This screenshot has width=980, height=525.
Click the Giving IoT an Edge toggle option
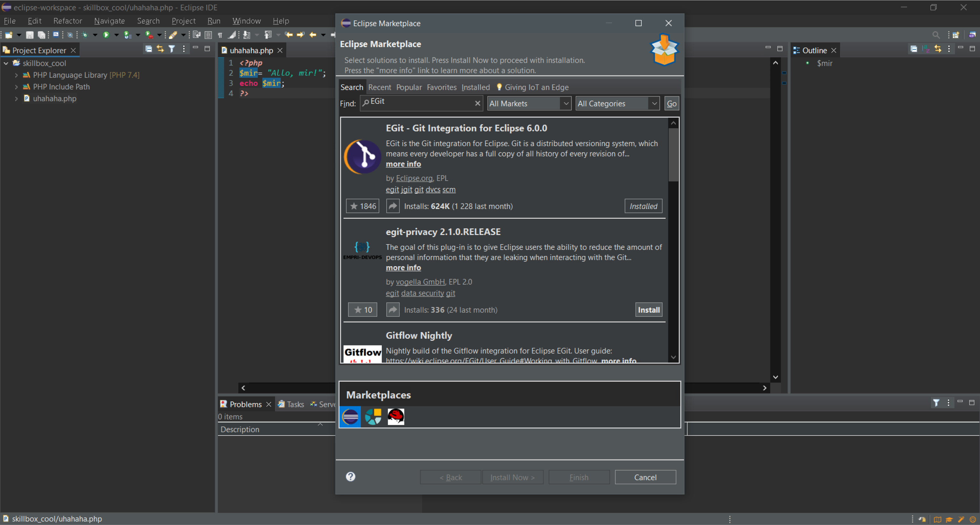[531, 87]
